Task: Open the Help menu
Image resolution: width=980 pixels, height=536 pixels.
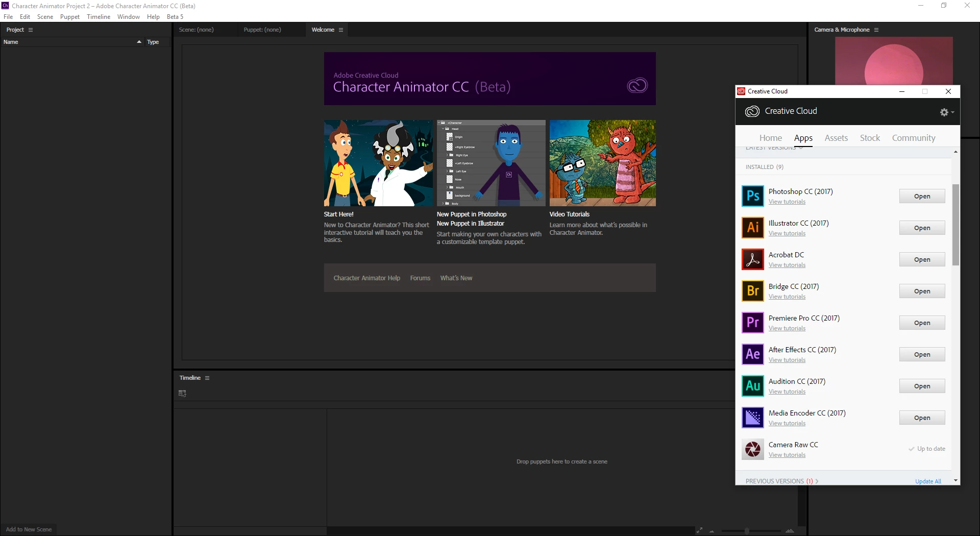Action: click(x=153, y=17)
